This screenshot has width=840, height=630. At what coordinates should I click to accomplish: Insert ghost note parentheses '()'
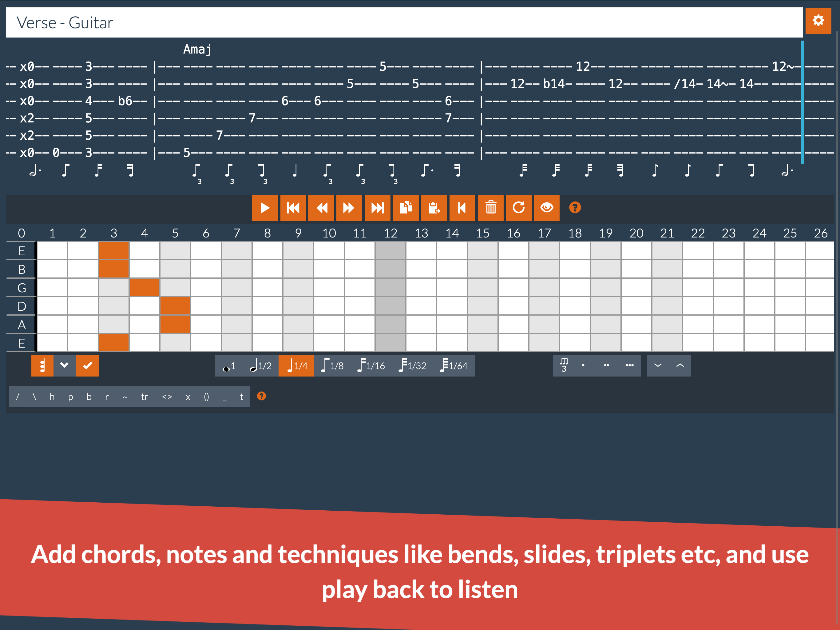point(206,397)
